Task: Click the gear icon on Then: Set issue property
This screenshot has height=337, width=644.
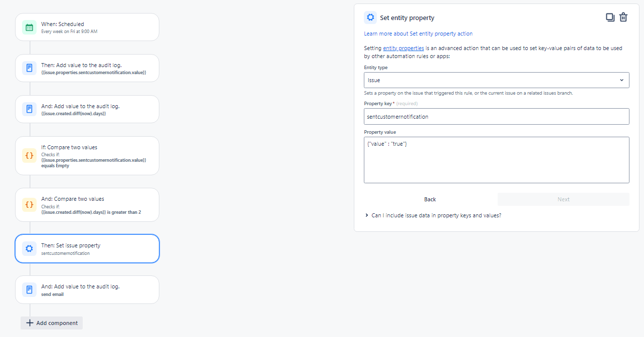Action: 29,248
